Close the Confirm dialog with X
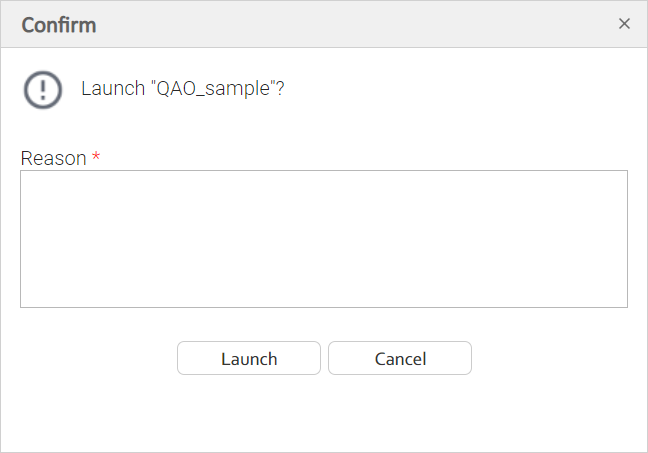The image size is (648, 453). (x=624, y=24)
